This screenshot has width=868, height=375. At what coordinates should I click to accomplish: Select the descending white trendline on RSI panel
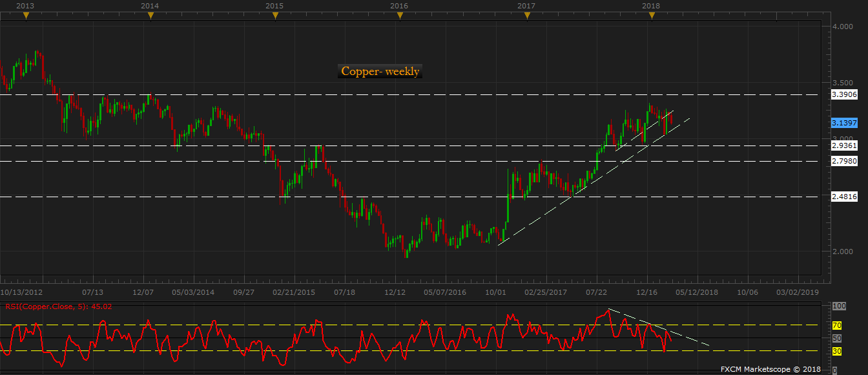point(659,327)
